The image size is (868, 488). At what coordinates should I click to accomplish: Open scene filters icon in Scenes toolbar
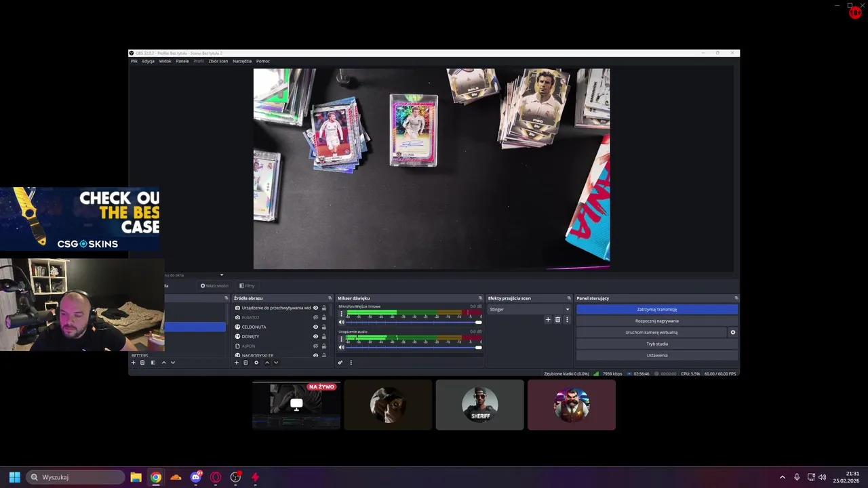click(153, 363)
